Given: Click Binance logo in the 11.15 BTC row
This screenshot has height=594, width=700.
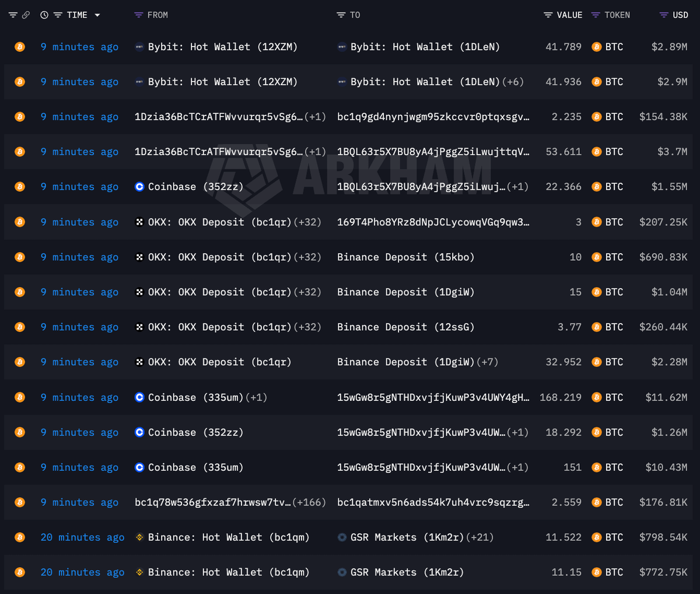Looking at the screenshot, I should pyautogui.click(x=139, y=572).
